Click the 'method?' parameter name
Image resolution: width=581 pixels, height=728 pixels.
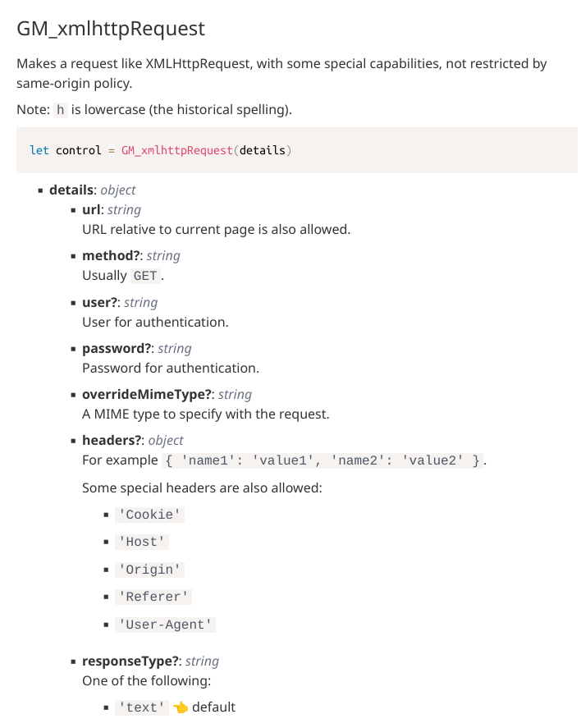tap(112, 255)
